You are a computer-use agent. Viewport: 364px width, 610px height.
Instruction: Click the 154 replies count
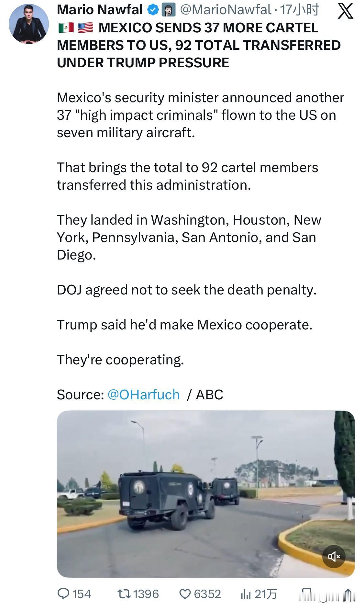coord(82,594)
